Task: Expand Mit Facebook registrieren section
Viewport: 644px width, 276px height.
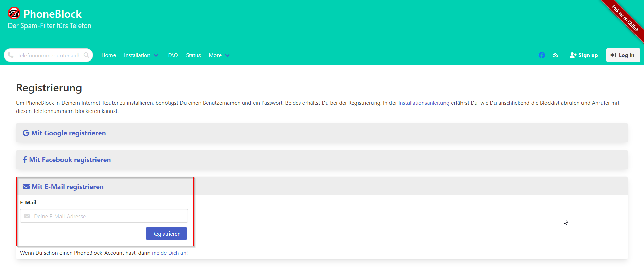Action: 70,160
